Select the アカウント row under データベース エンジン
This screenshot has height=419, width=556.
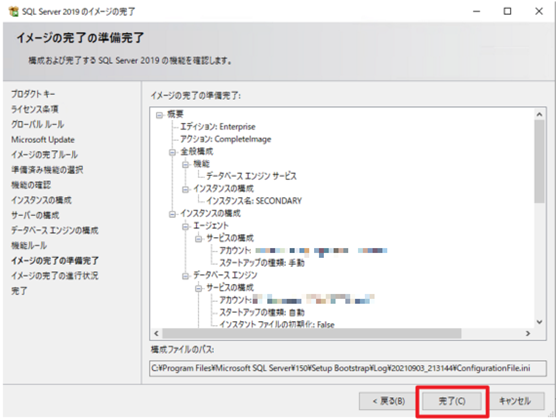pos(297,300)
